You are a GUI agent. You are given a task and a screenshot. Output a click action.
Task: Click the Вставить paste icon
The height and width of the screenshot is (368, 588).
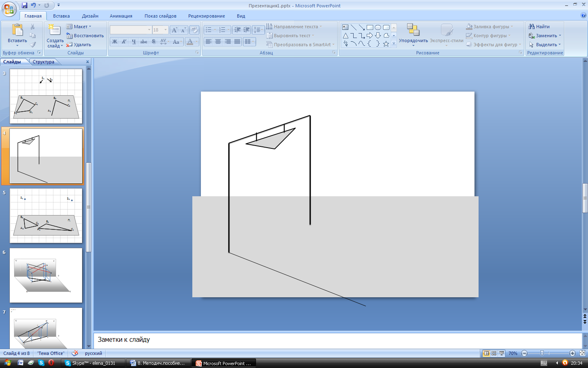[x=17, y=30]
